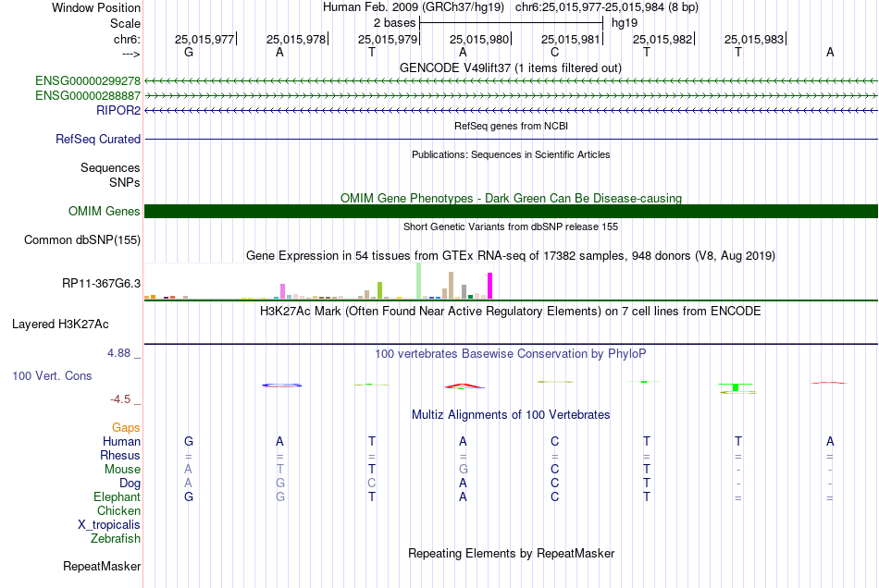Viewport: 879px width, 588px height.
Task: Click the 2 bases scale bar
Action: [512, 23]
